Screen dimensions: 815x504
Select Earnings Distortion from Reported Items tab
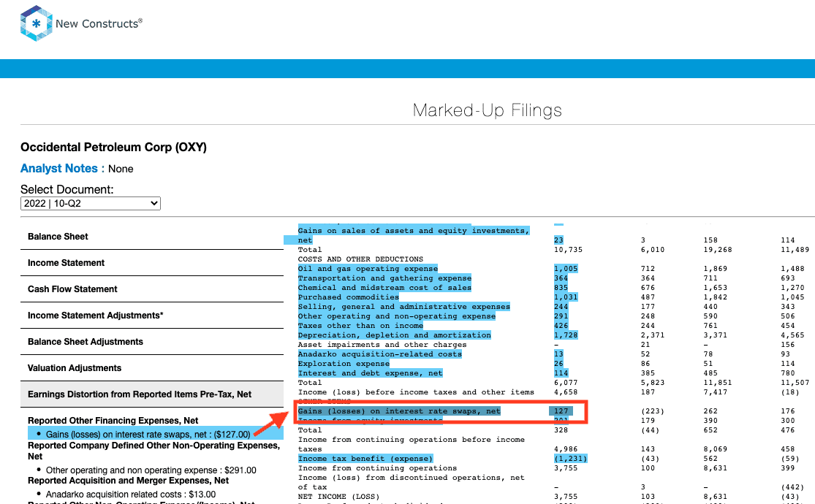click(152, 394)
